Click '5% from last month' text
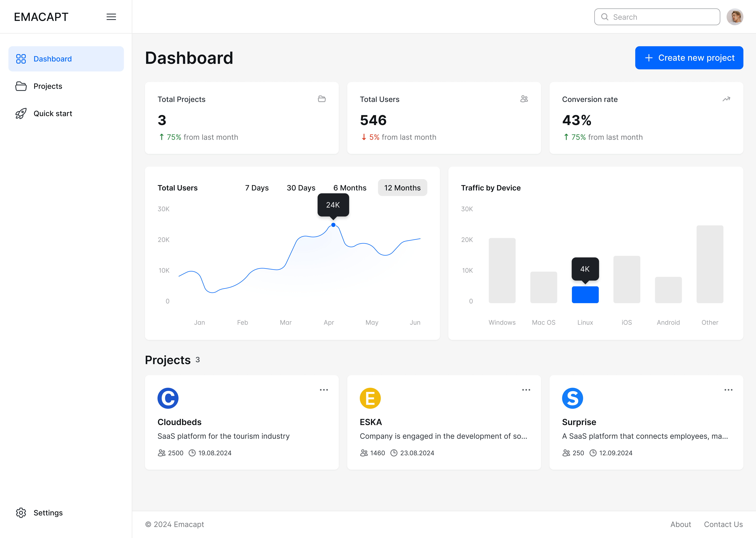This screenshot has height=538, width=756. [x=403, y=137]
